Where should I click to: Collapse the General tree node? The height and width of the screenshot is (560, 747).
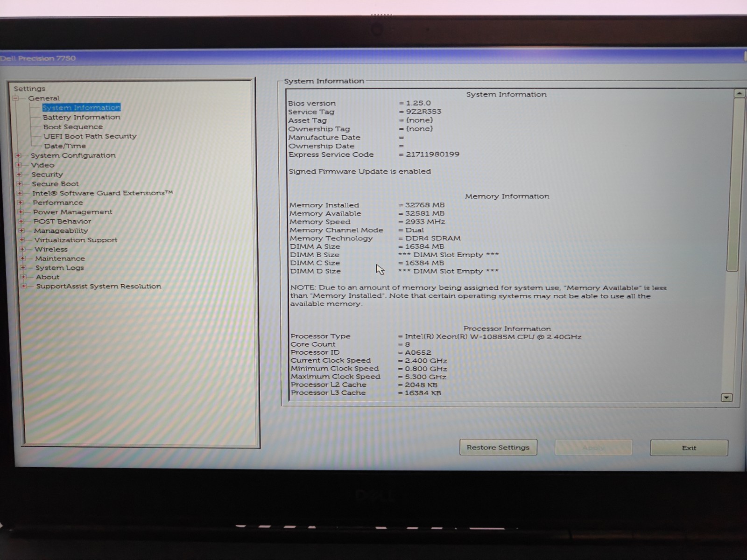click(15, 98)
